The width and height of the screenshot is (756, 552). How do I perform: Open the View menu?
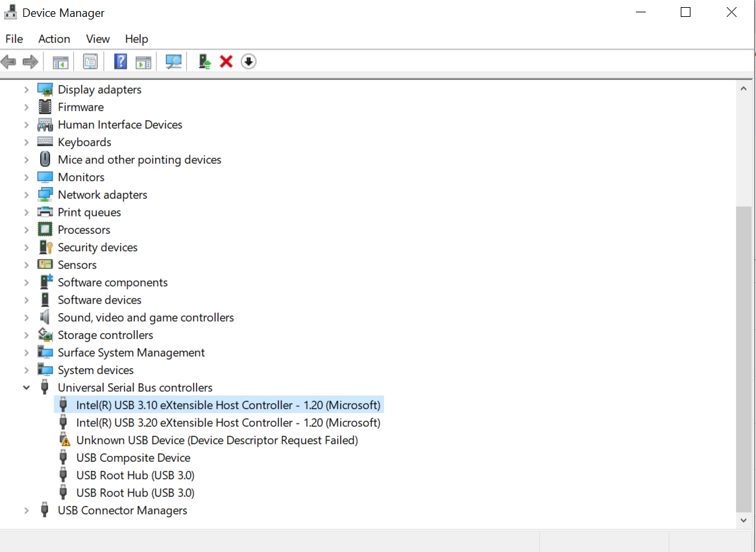(97, 38)
